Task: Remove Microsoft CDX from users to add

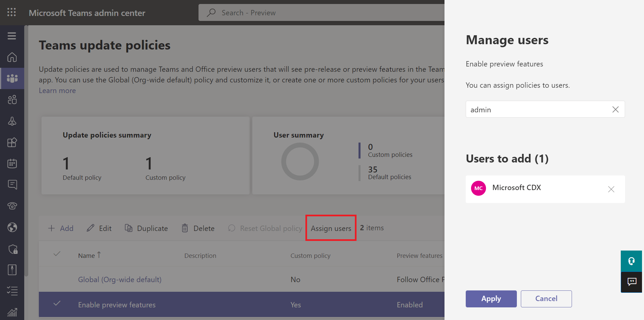Action: point(611,189)
